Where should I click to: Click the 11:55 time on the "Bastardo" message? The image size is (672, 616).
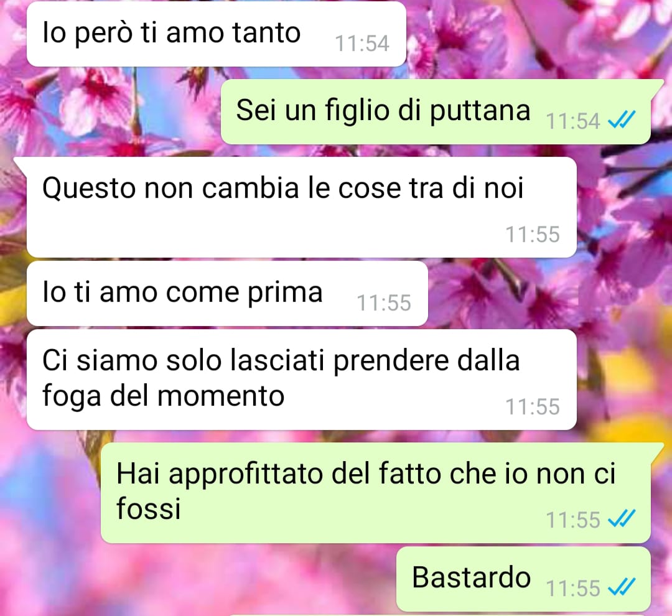coord(573,588)
